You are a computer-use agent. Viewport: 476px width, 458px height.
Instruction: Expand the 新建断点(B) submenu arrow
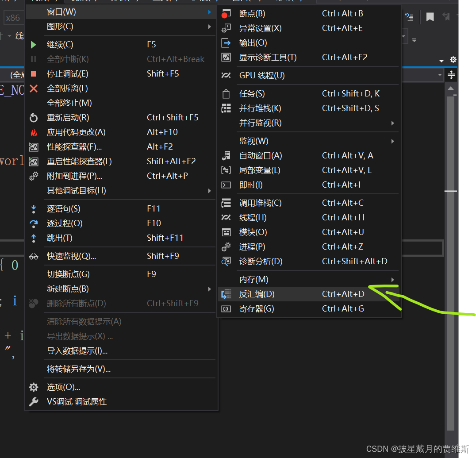pyautogui.click(x=209, y=289)
